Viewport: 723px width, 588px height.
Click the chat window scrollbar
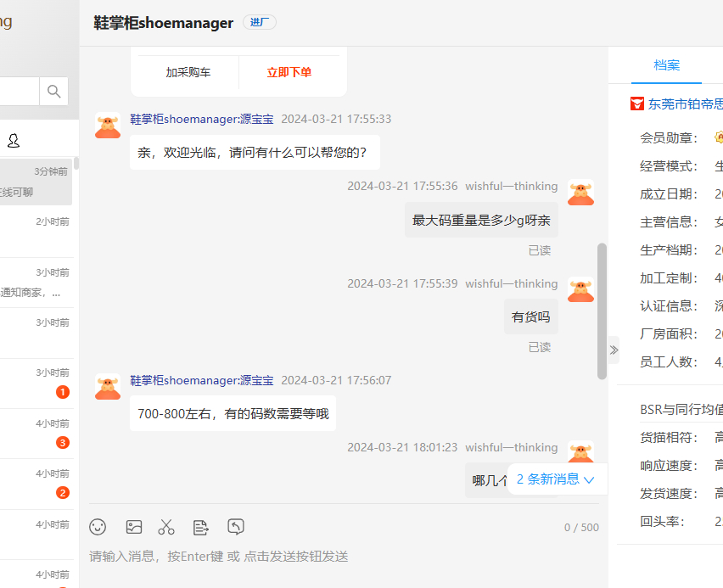[602, 311]
